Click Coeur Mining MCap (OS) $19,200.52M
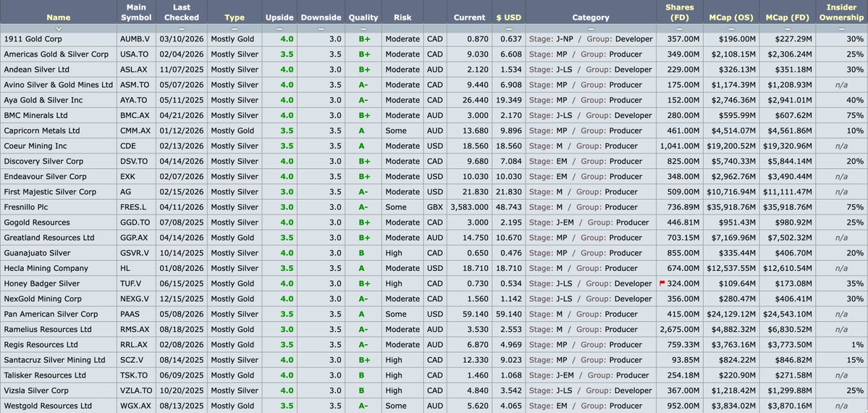The height and width of the screenshot is (413, 868). [x=731, y=146]
